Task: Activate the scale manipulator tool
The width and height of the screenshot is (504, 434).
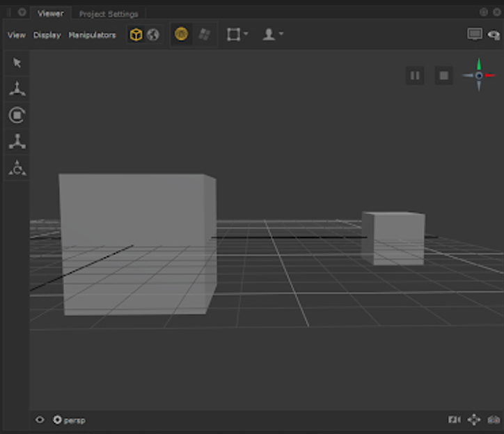Action: point(17,141)
